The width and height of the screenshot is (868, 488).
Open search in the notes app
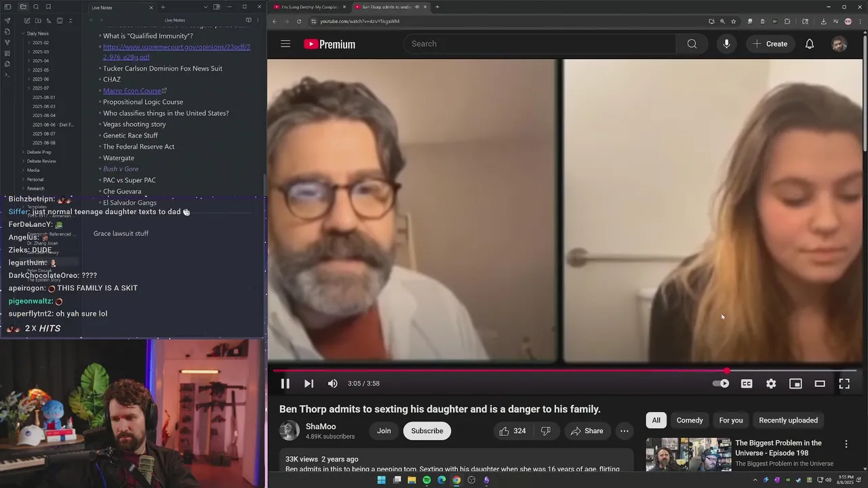36,7
